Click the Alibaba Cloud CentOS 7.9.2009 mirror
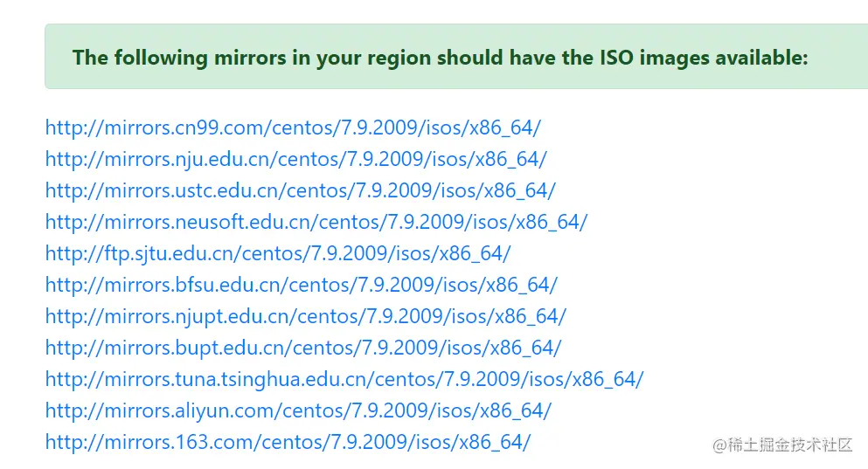Screen dimensions: 868x469 tap(298, 410)
